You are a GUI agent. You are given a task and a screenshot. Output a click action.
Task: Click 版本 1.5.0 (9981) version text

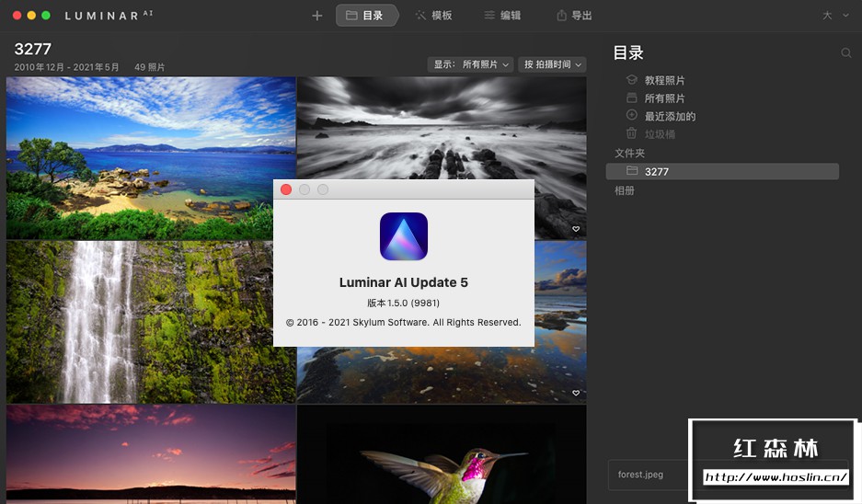point(404,303)
